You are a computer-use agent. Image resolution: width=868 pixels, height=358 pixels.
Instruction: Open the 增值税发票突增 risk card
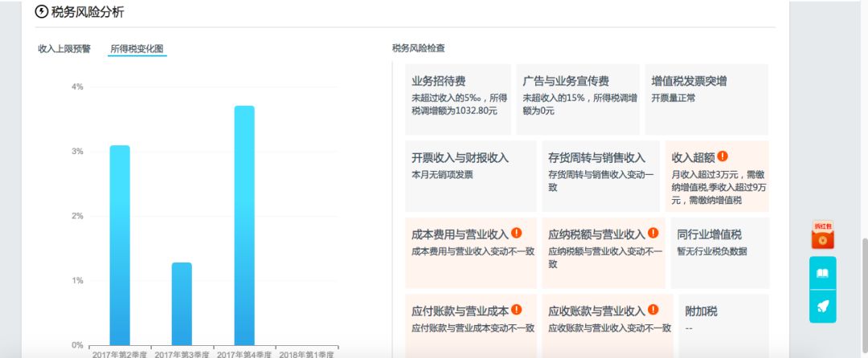tap(706, 100)
